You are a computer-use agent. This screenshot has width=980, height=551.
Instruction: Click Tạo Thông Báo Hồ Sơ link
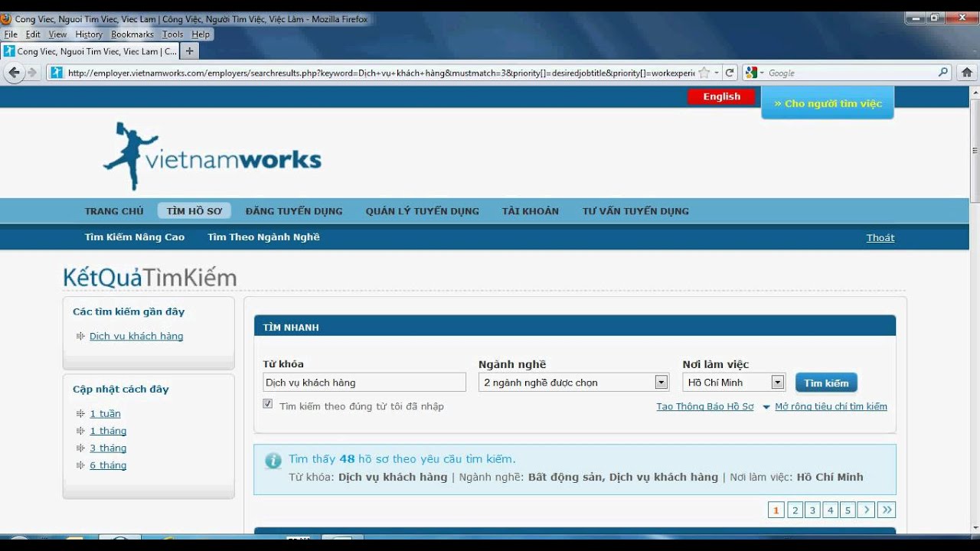pos(705,407)
